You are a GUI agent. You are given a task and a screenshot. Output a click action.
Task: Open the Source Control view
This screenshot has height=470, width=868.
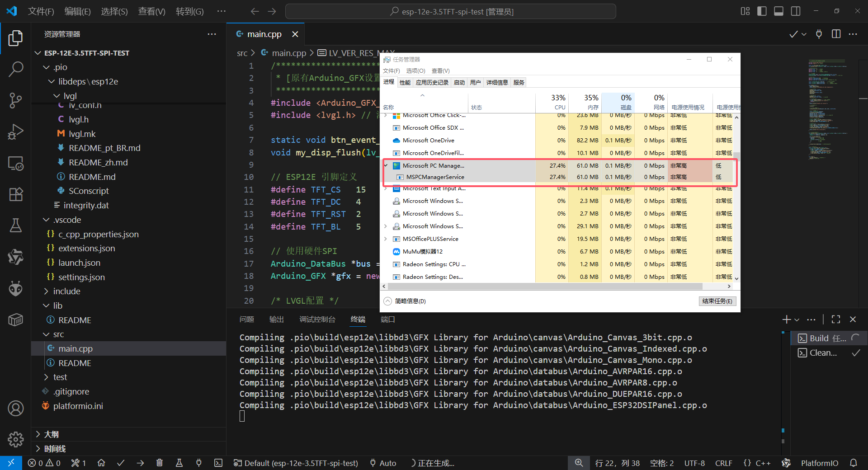(x=15, y=100)
